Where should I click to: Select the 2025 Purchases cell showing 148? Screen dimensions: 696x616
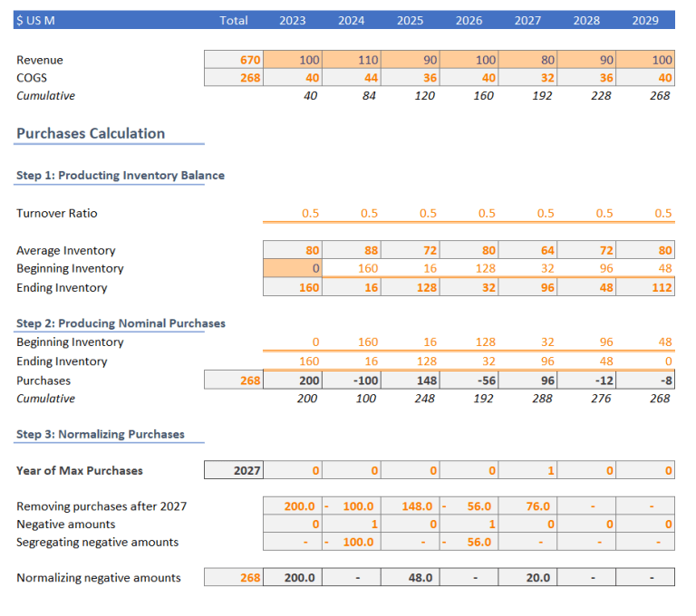pyautogui.click(x=410, y=380)
